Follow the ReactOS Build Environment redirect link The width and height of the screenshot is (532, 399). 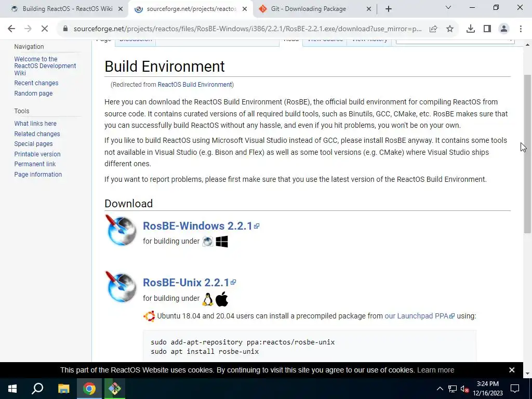coord(195,85)
